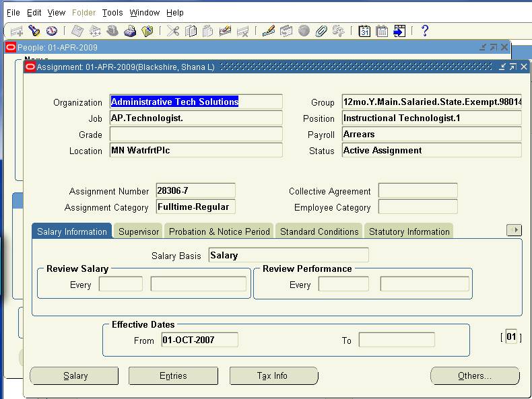Viewport: 532px width, 399px height.
Task: Open the View menu
Action: point(57,13)
